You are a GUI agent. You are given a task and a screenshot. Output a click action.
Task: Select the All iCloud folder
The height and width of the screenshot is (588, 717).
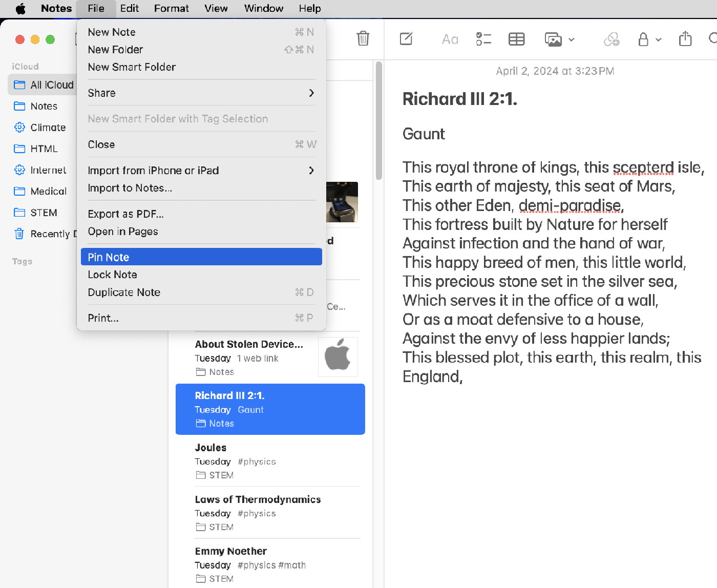click(x=43, y=85)
